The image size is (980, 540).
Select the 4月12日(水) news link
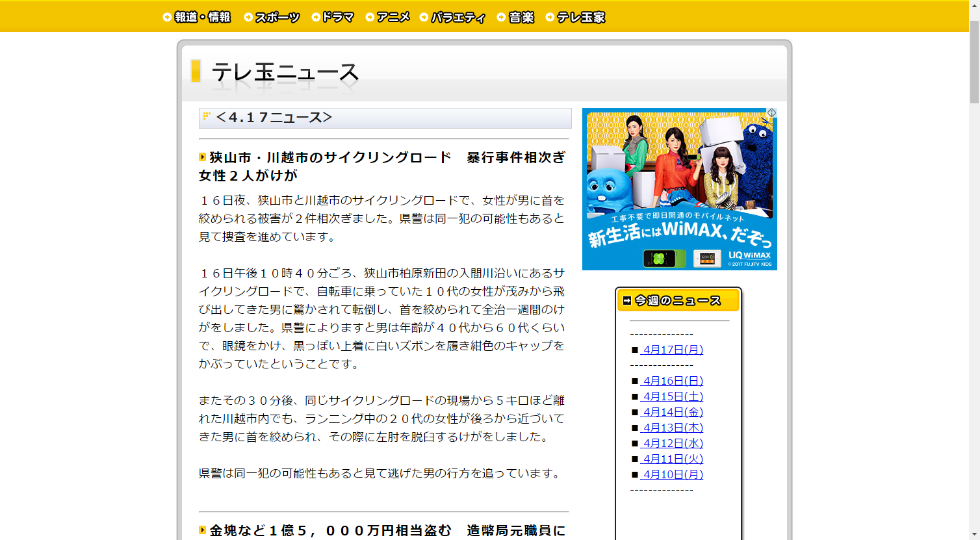coord(673,443)
